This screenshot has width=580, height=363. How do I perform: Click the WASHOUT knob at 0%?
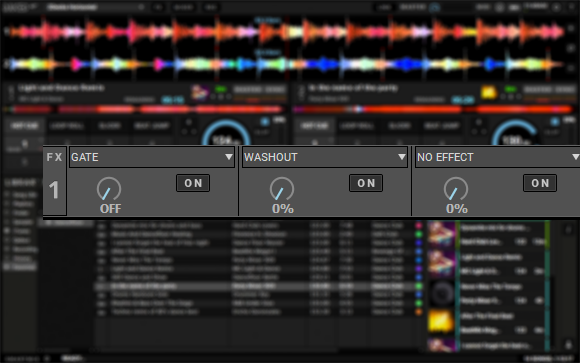click(282, 189)
